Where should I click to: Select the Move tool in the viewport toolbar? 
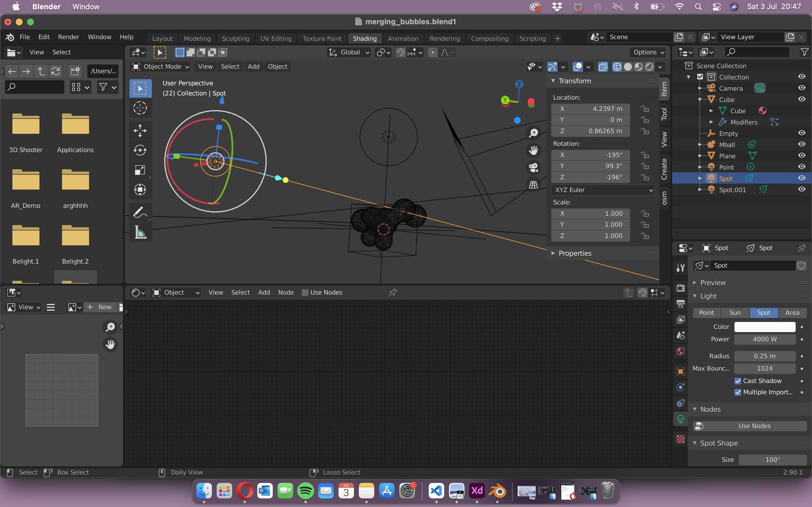tap(140, 130)
